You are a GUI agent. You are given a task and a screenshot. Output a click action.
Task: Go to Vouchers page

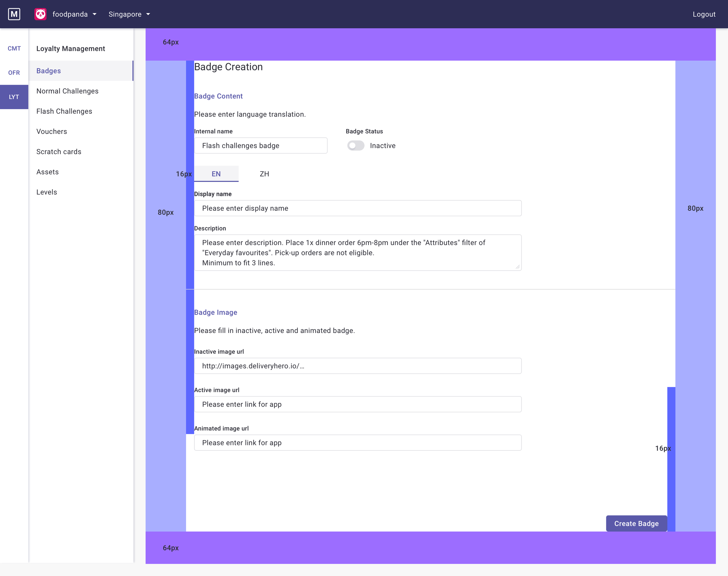coord(52,132)
